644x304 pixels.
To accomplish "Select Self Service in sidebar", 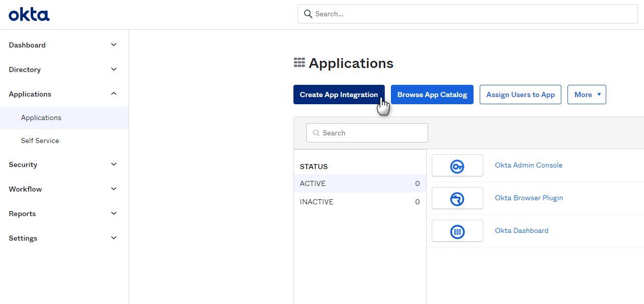I will click(40, 141).
